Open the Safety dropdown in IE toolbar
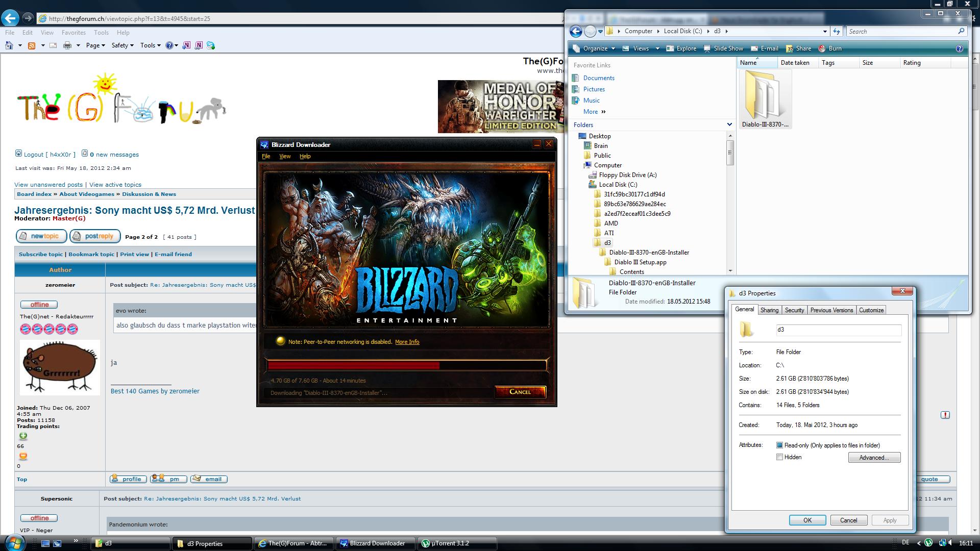 [x=122, y=45]
